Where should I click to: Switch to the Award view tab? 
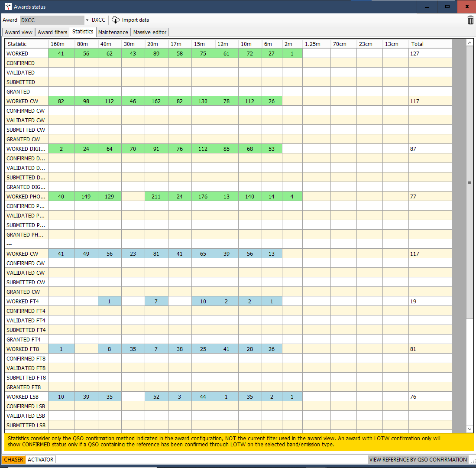pos(19,32)
